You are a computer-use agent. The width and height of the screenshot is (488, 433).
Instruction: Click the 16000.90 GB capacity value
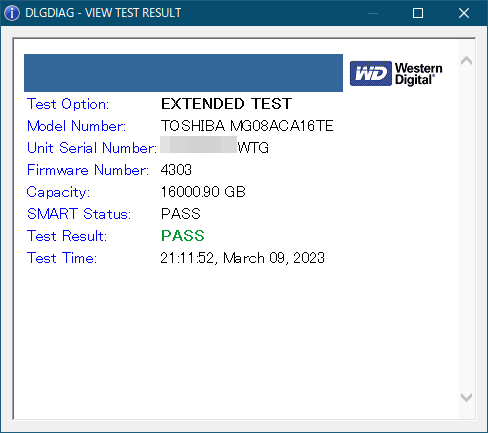point(203,192)
